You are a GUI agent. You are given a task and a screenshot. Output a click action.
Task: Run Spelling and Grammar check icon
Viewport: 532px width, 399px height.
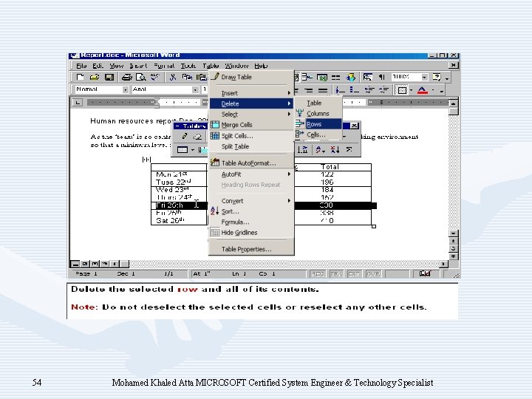point(155,78)
